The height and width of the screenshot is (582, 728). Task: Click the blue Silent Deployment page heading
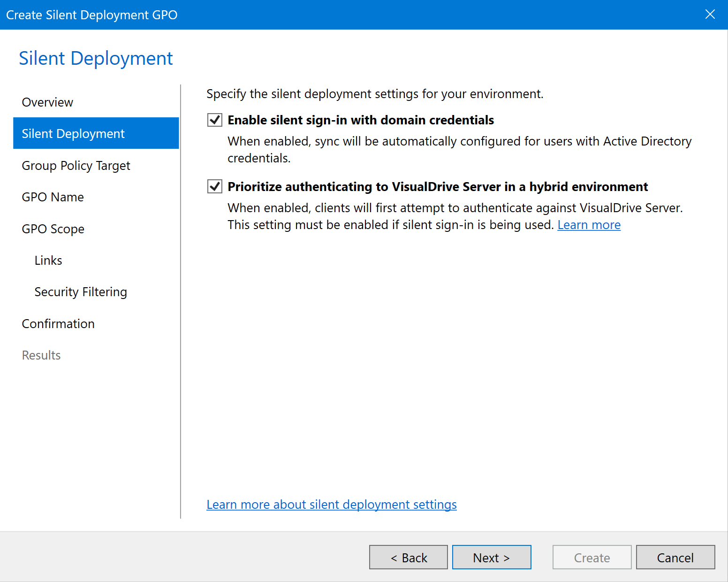[x=96, y=58]
